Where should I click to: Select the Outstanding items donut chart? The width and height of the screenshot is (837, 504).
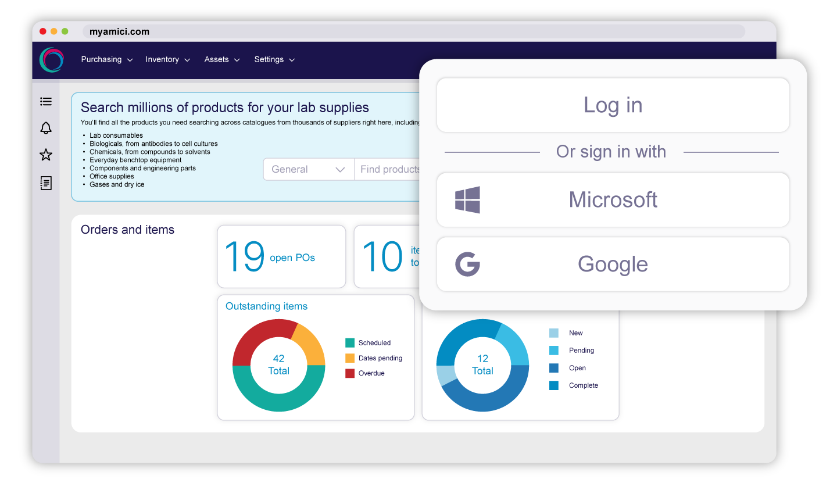pyautogui.click(x=278, y=365)
